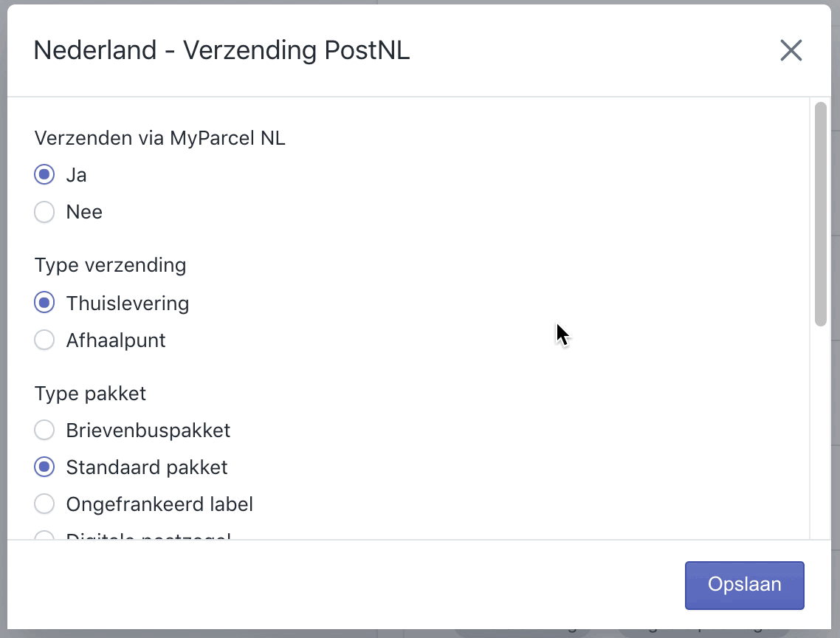Choose the Nee radio option

(x=44, y=212)
